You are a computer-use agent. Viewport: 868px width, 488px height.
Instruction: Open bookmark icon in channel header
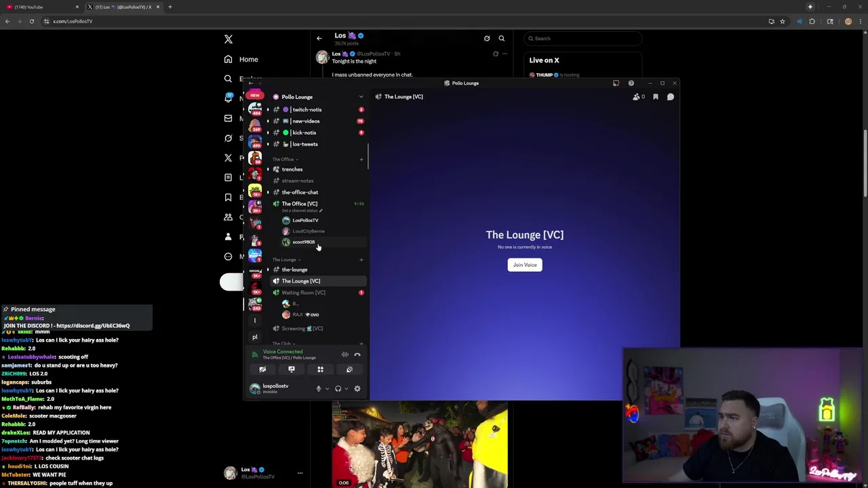[656, 97]
